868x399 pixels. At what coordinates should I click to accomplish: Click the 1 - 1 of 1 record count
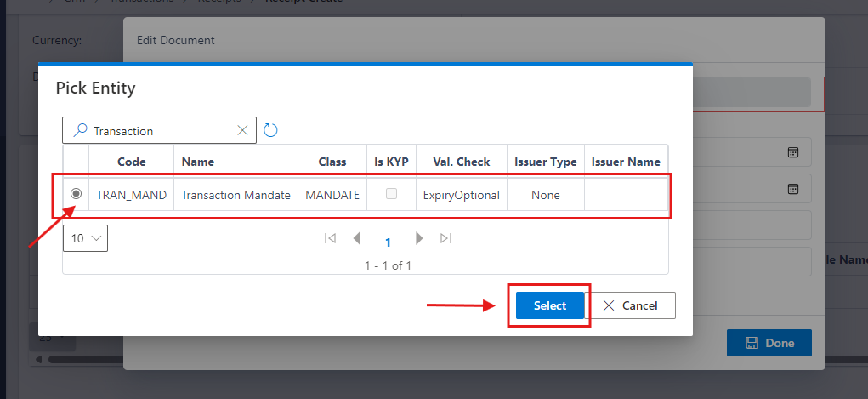pos(388,265)
